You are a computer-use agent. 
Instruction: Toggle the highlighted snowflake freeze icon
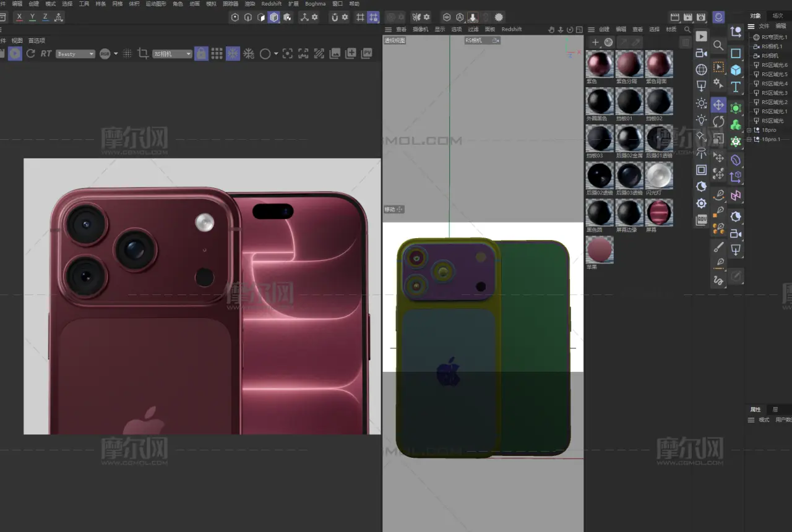click(x=233, y=54)
